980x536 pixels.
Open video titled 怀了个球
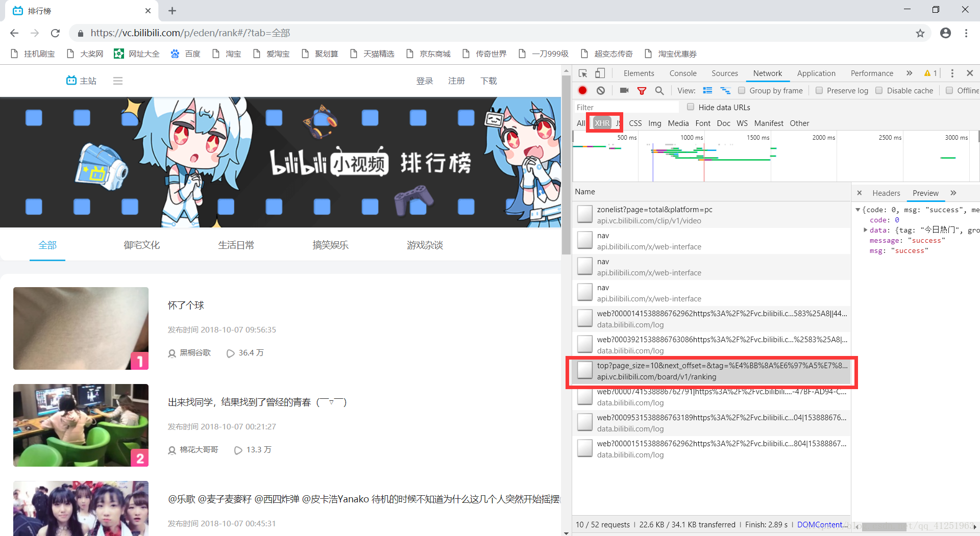(186, 305)
